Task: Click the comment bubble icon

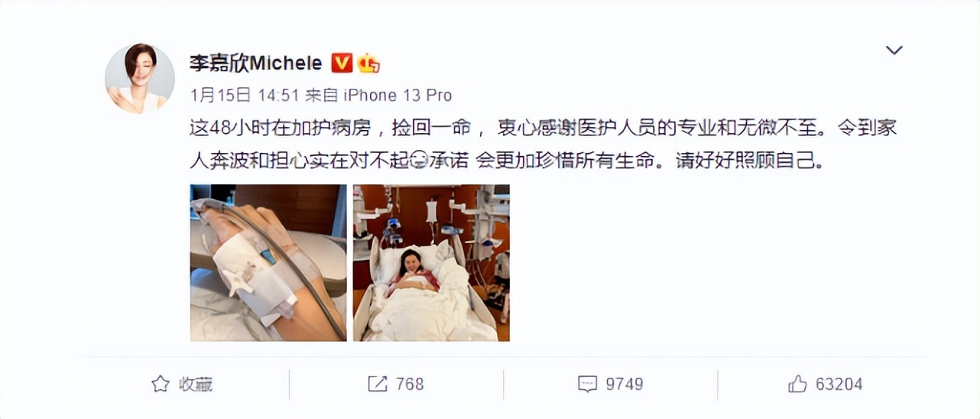Action: tap(587, 384)
